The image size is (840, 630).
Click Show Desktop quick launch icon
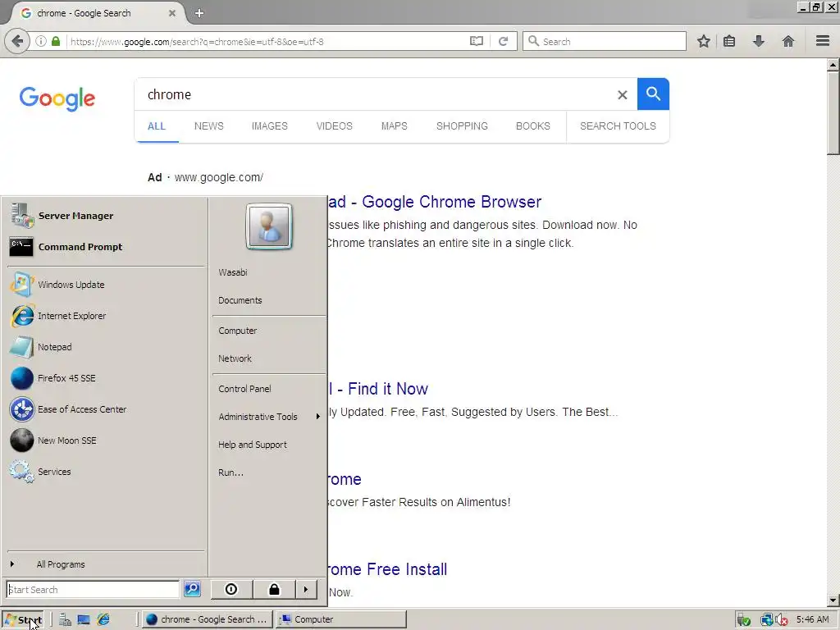[x=84, y=620]
